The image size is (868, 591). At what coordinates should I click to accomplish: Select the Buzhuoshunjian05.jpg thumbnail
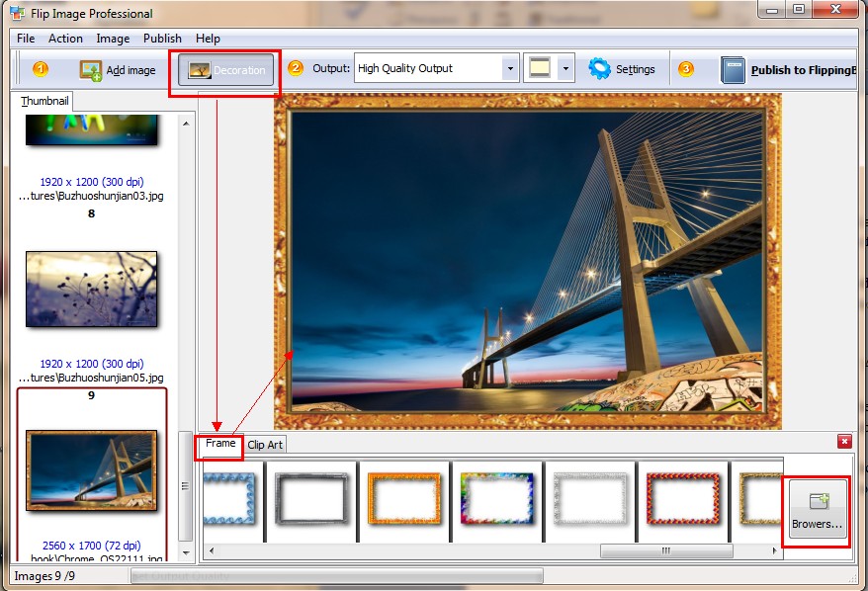(91, 288)
